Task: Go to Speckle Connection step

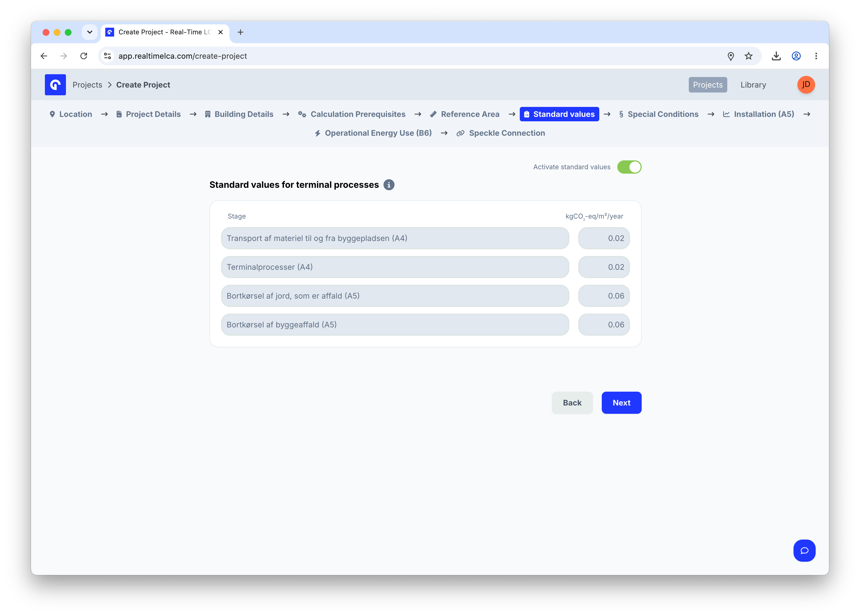Action: (501, 133)
